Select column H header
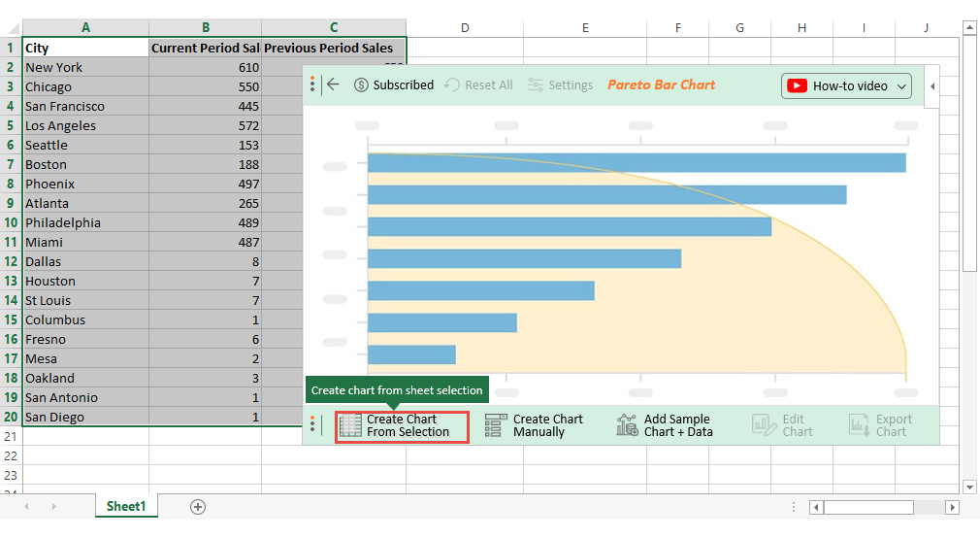 801,27
